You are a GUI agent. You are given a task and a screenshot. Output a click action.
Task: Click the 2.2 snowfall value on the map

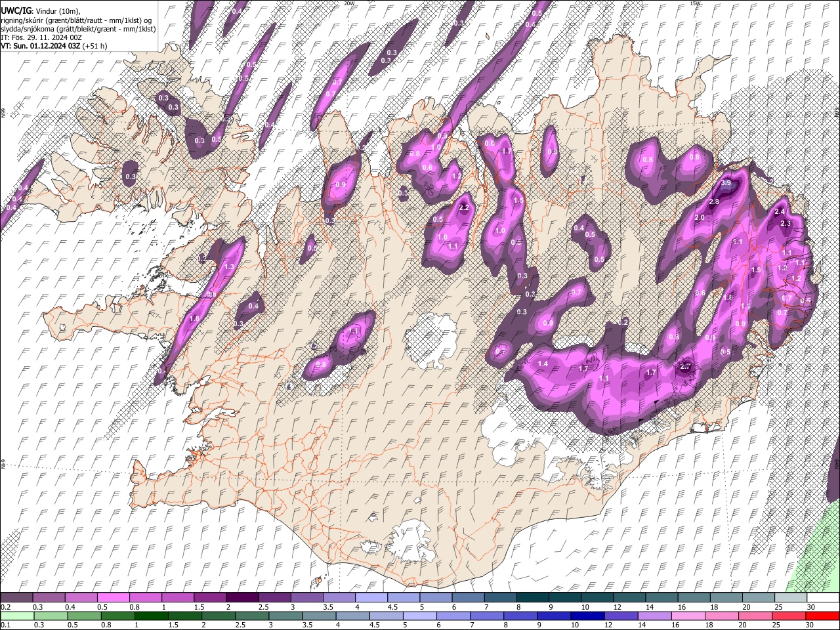click(x=464, y=207)
